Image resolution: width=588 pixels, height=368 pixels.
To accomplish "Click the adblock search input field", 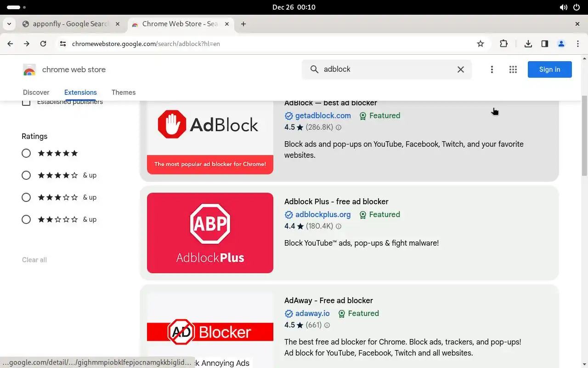I will click(387, 69).
